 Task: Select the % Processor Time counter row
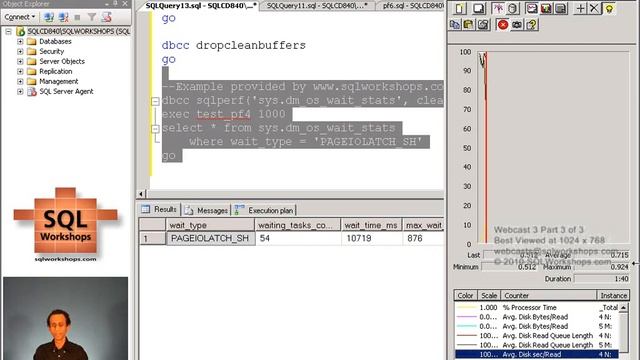tap(537, 307)
